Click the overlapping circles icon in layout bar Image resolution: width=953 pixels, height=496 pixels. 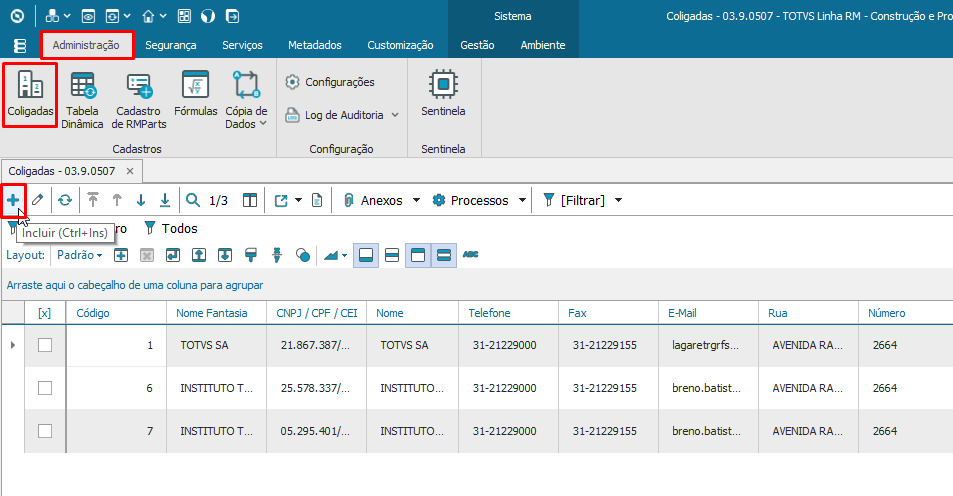coord(303,255)
